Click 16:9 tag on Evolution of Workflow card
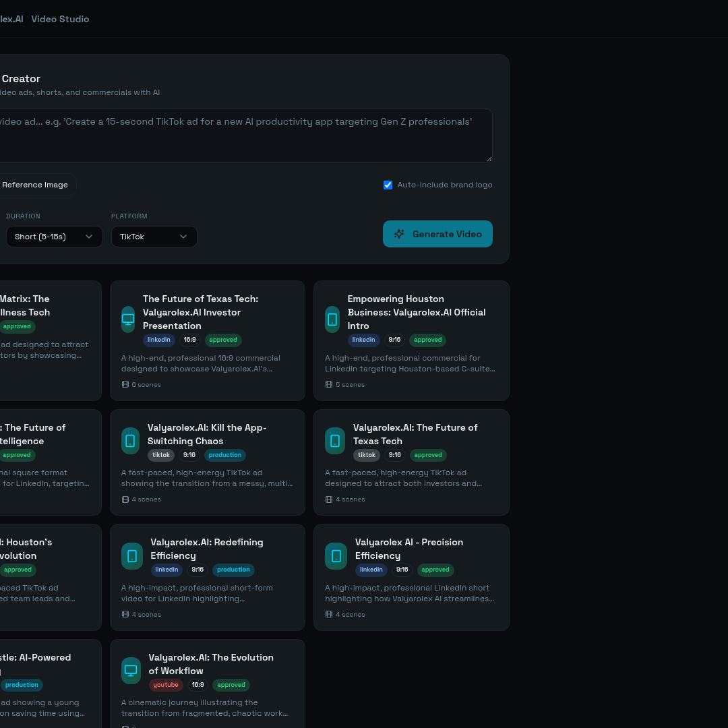728x728 pixels. 198,685
